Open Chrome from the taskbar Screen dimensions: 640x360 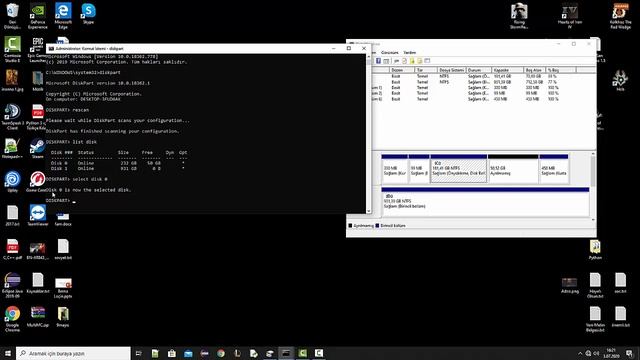(221, 353)
